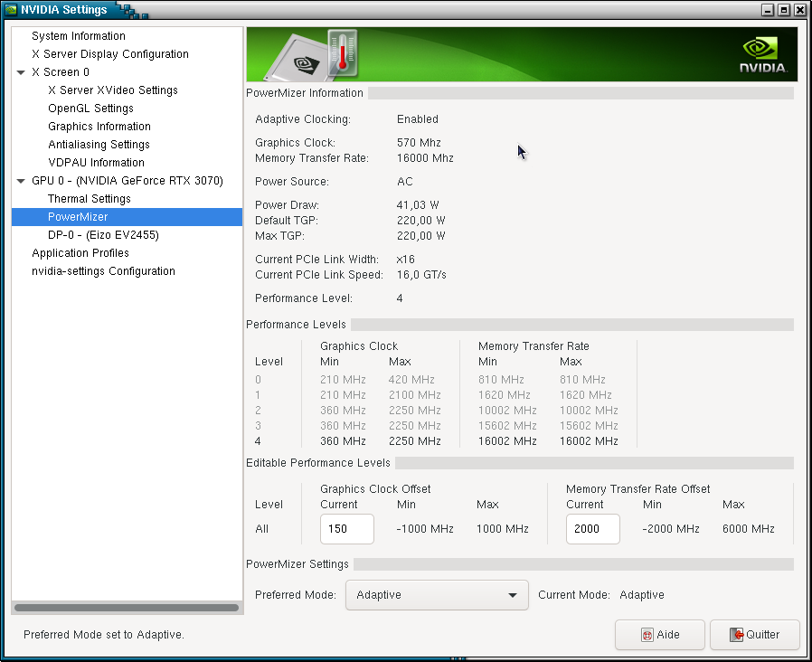The image size is (812, 662).
Task: Open VDPAU Information page
Action: [97, 163]
